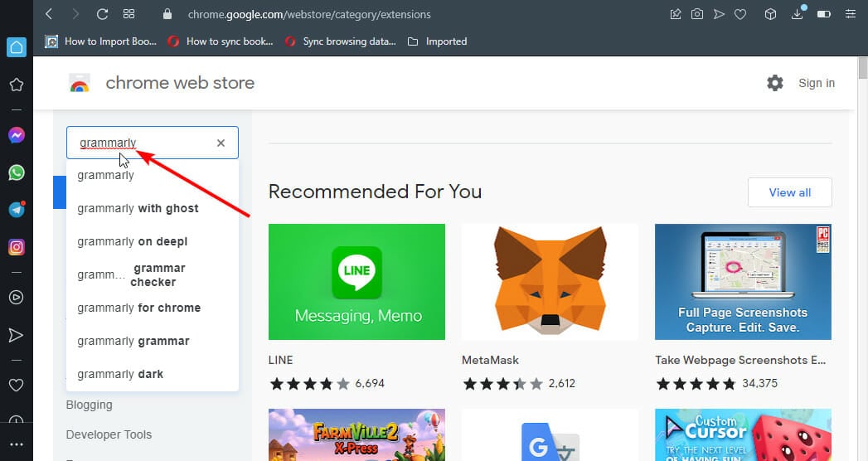Image resolution: width=868 pixels, height=461 pixels.
Task: Click the 2,612 rating count for MetaMask
Action: pyautogui.click(x=561, y=384)
